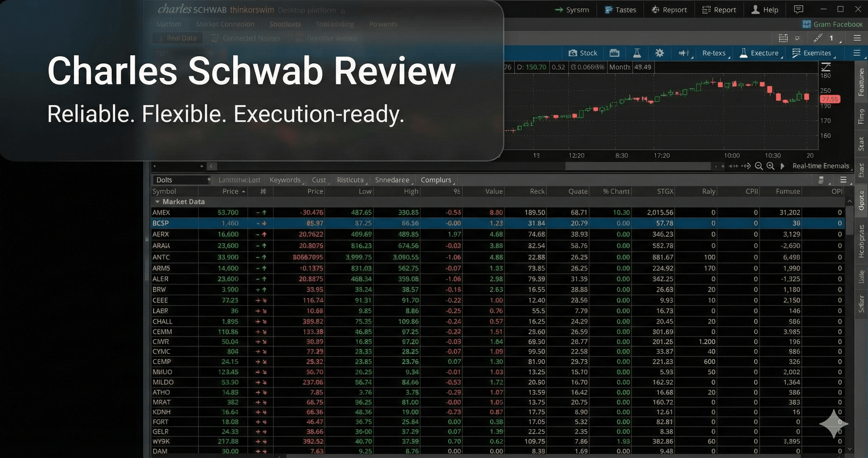Image resolution: width=868 pixels, height=458 pixels.
Task: Open the Dolts watchlist dropdown
Action: click(x=182, y=180)
